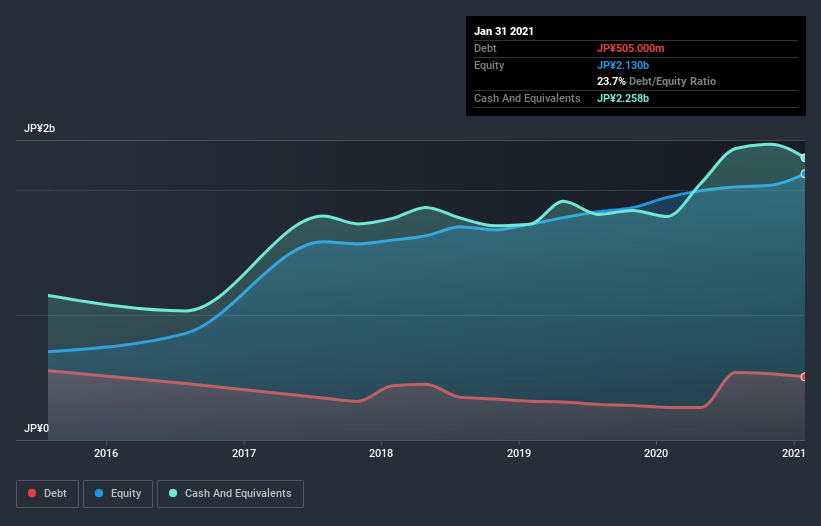Viewport: 821px width, 526px height.
Task: Click the 2017 x-axis label
Action: pyautogui.click(x=243, y=453)
